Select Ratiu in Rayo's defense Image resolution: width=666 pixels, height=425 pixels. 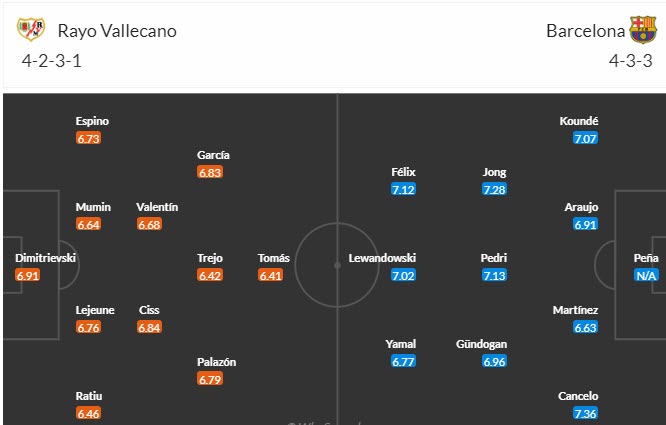(89, 395)
